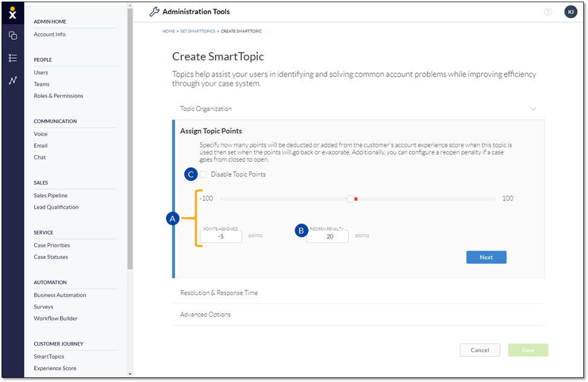
Task: Click the Administration Tools wrench icon
Action: 154,11
